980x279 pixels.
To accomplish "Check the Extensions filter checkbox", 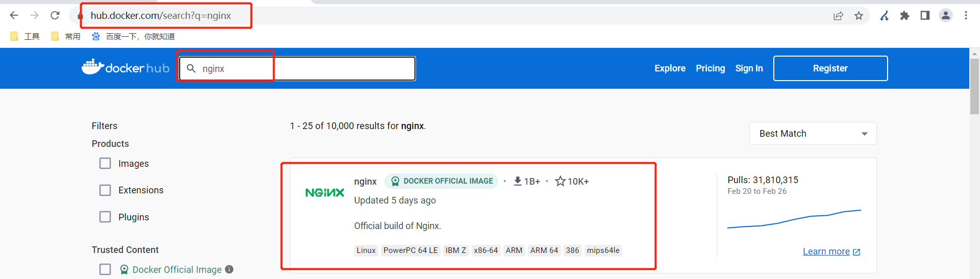I will click(x=105, y=190).
